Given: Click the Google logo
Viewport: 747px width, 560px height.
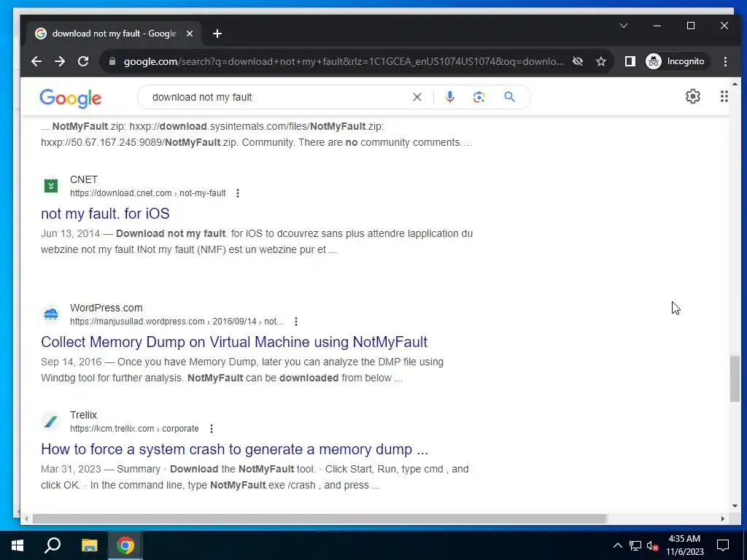Looking at the screenshot, I should pyautogui.click(x=71, y=98).
